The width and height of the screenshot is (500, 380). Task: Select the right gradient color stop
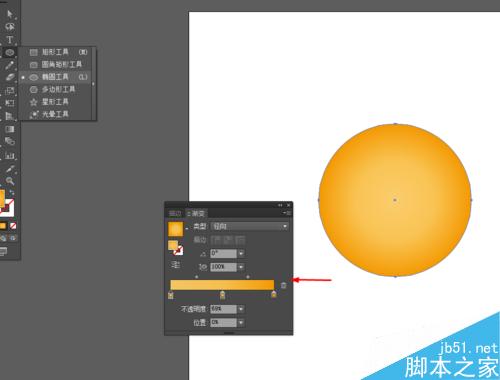[x=274, y=294]
